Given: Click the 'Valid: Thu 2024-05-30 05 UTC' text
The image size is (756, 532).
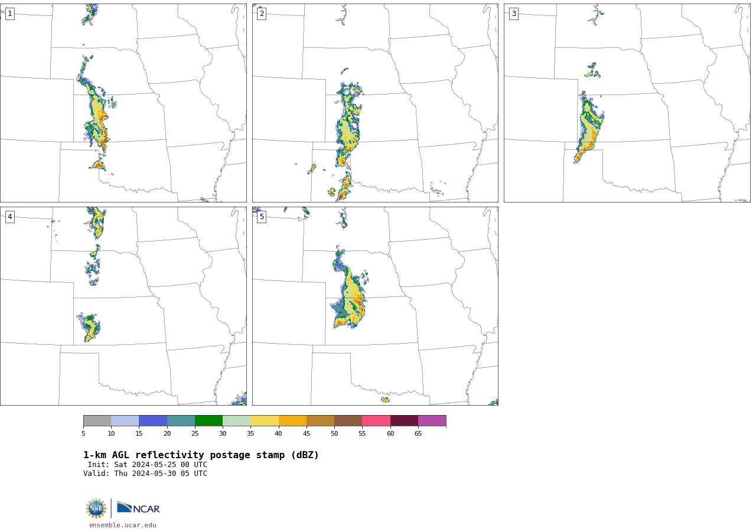Looking at the screenshot, I should coord(145,474).
